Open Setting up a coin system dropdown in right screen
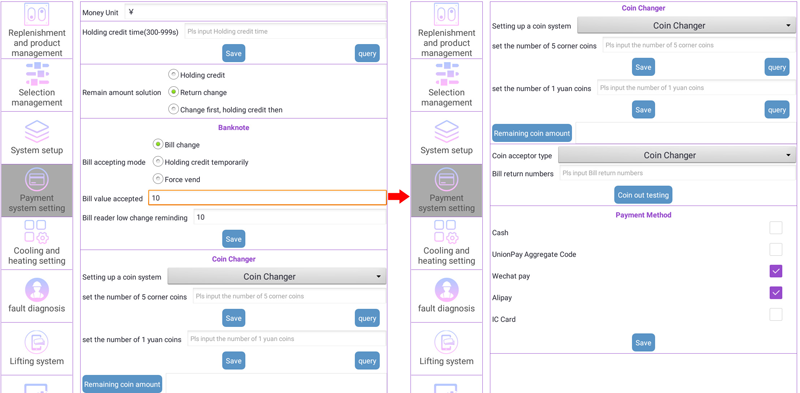This screenshot has height=393, width=800. pos(686,26)
